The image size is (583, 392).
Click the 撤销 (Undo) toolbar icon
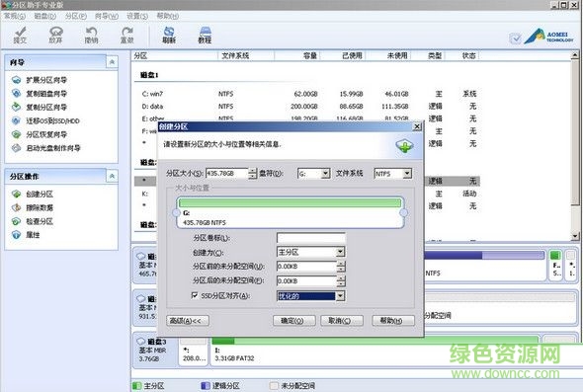91,35
